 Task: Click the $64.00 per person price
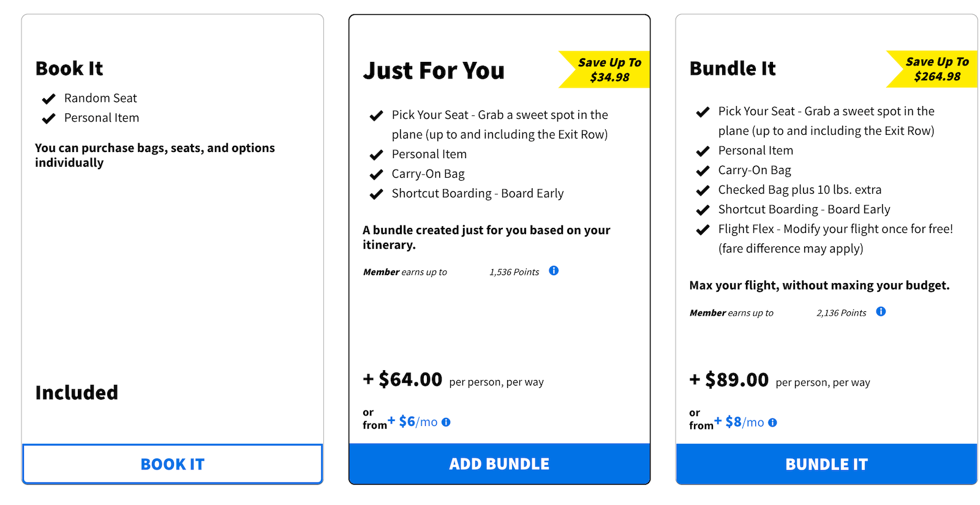tap(453, 380)
